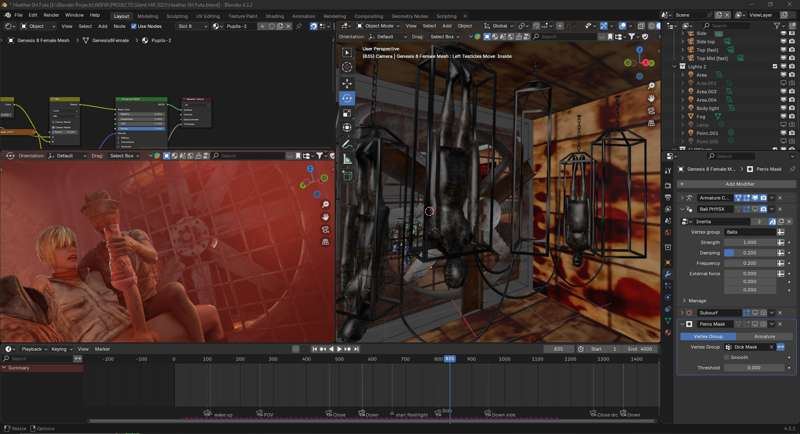Toggle camera view icon in main viewport
This screenshot has width=800, height=434.
point(651,111)
